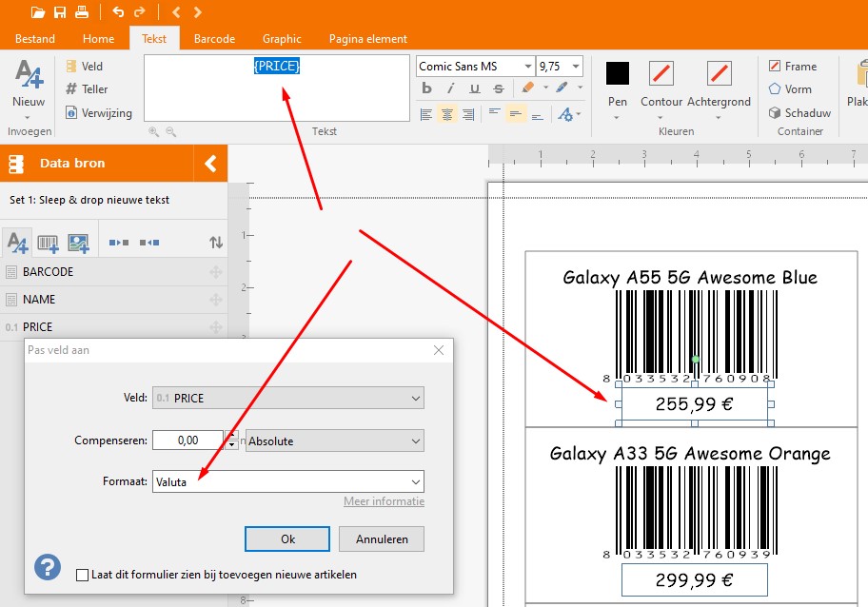Toggle center text alignment
868x607 pixels.
point(447,114)
